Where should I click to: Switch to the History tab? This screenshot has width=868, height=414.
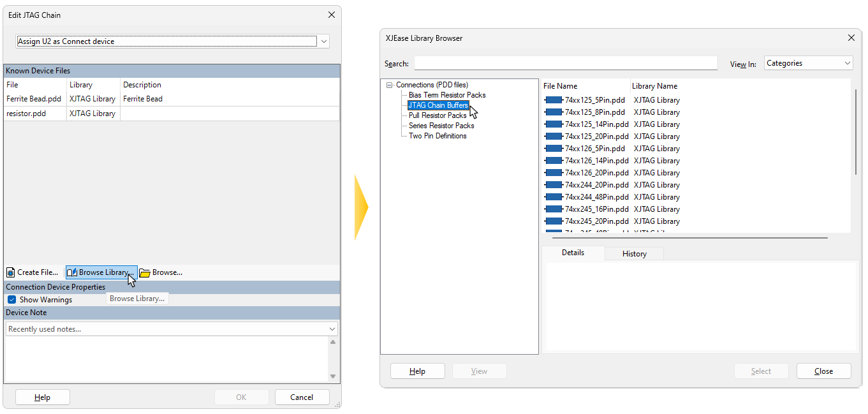tap(634, 254)
